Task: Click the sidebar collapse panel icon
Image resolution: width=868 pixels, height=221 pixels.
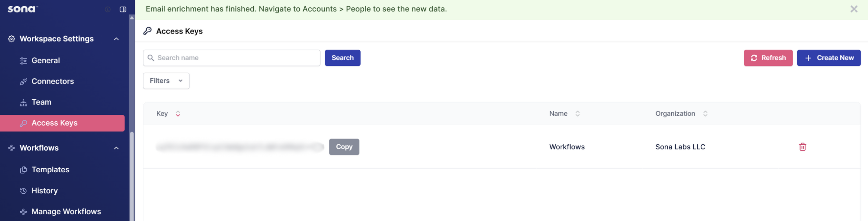Action: [x=123, y=10]
